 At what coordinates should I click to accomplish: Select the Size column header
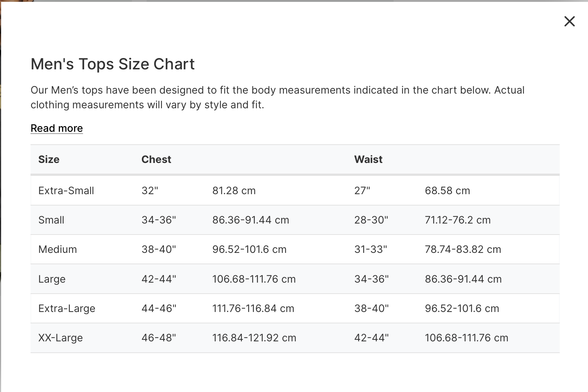point(49,159)
